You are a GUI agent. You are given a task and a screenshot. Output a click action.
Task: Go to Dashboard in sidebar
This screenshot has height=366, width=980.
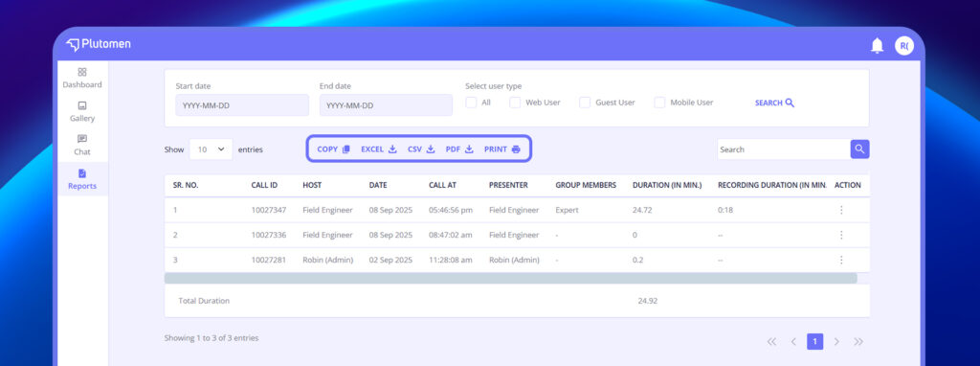[x=82, y=79]
